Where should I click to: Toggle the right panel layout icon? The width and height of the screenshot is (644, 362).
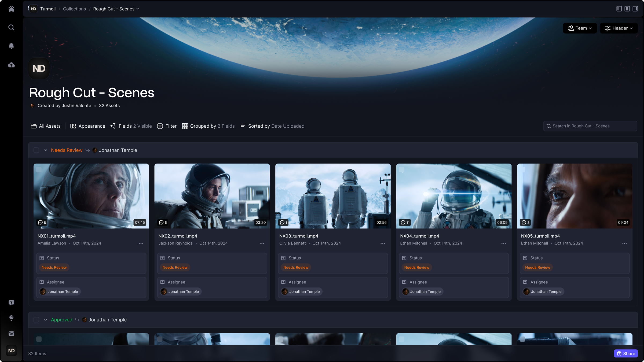(635, 9)
